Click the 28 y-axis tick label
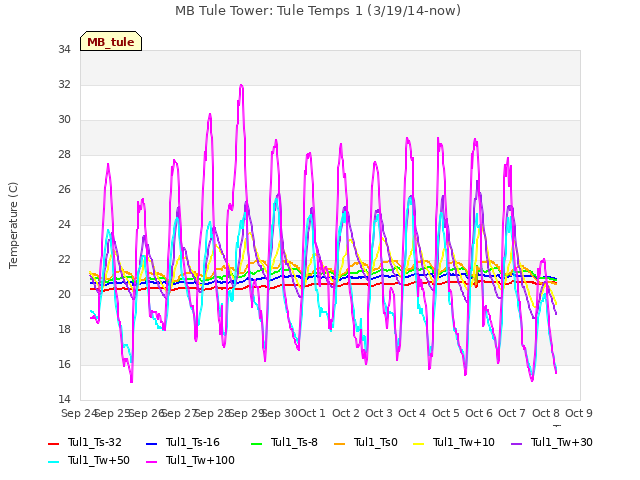Image resolution: width=640 pixels, height=480 pixels. [x=64, y=155]
